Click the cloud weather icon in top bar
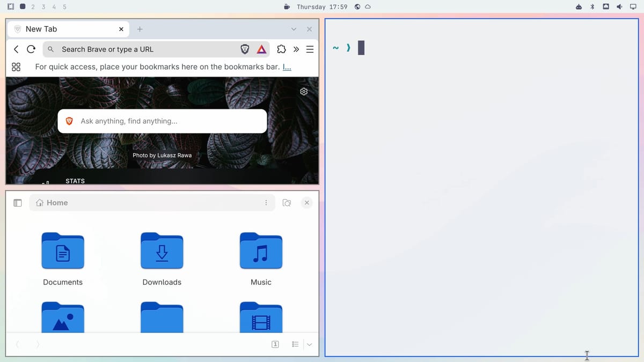644x362 pixels. pos(368,7)
